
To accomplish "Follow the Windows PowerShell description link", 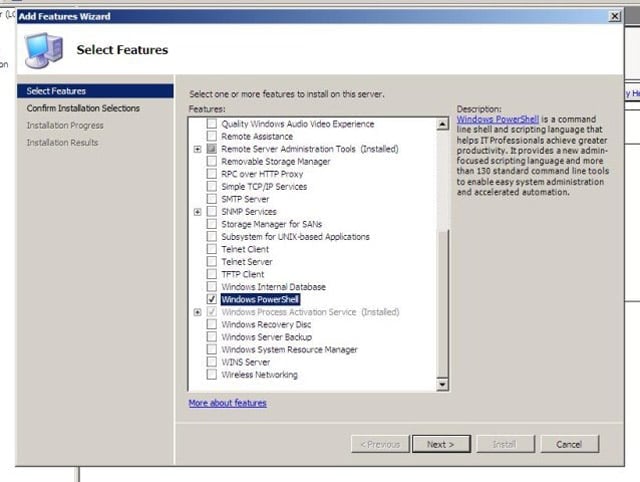I will pyautogui.click(x=498, y=119).
